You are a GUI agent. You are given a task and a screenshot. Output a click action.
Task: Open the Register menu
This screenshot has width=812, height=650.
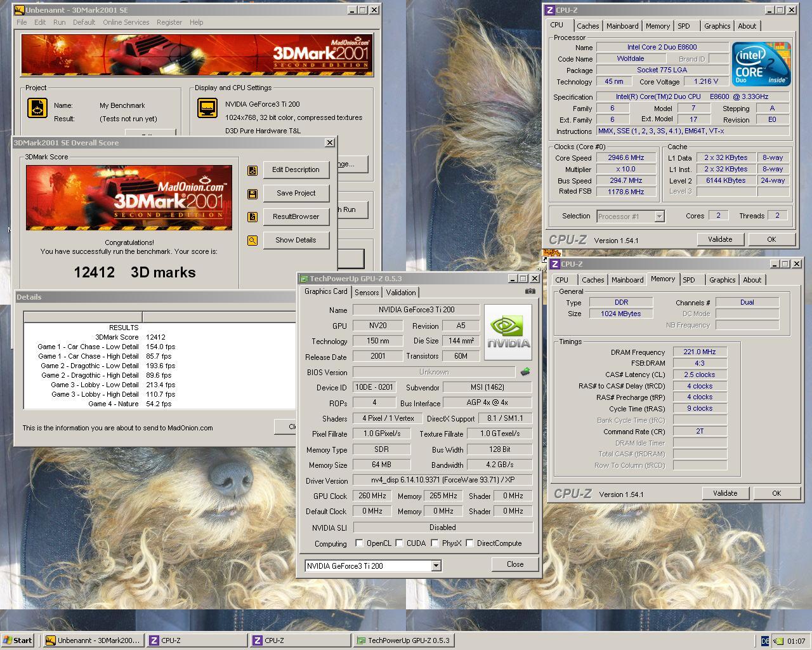pos(169,22)
